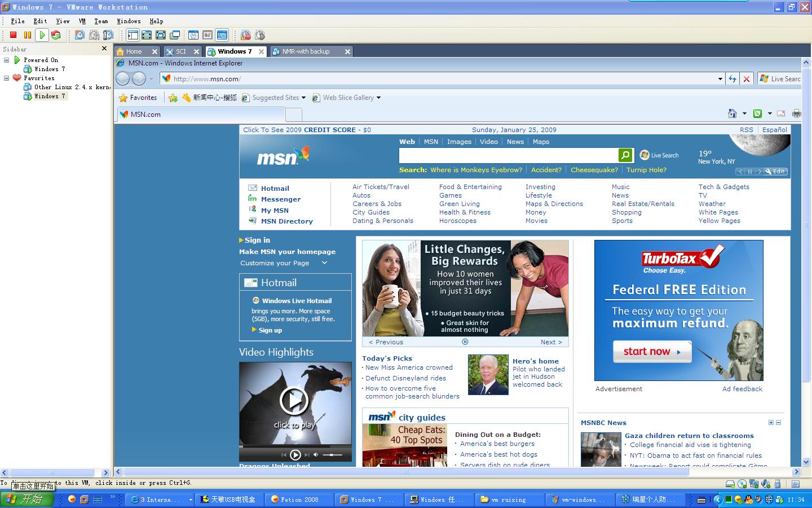Image resolution: width=812 pixels, height=508 pixels.
Task: Click the video player volume slider
Action: pos(332,454)
